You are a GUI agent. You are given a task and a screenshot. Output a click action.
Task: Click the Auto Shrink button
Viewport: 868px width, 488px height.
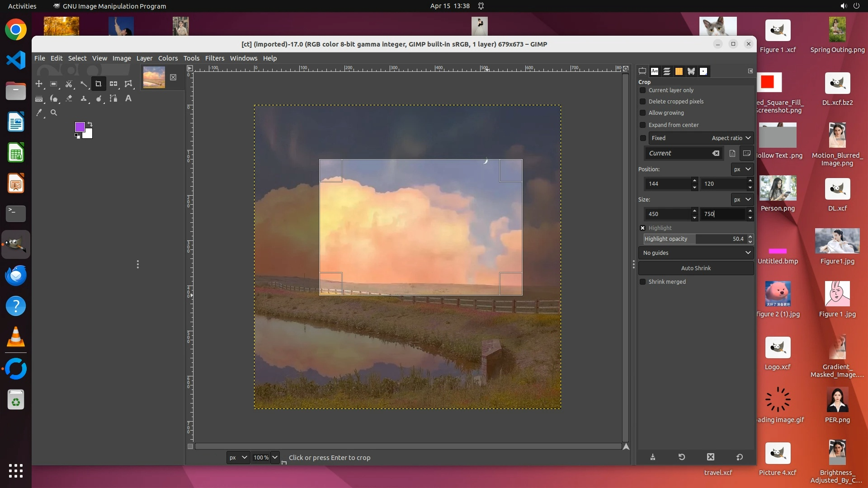pos(696,268)
